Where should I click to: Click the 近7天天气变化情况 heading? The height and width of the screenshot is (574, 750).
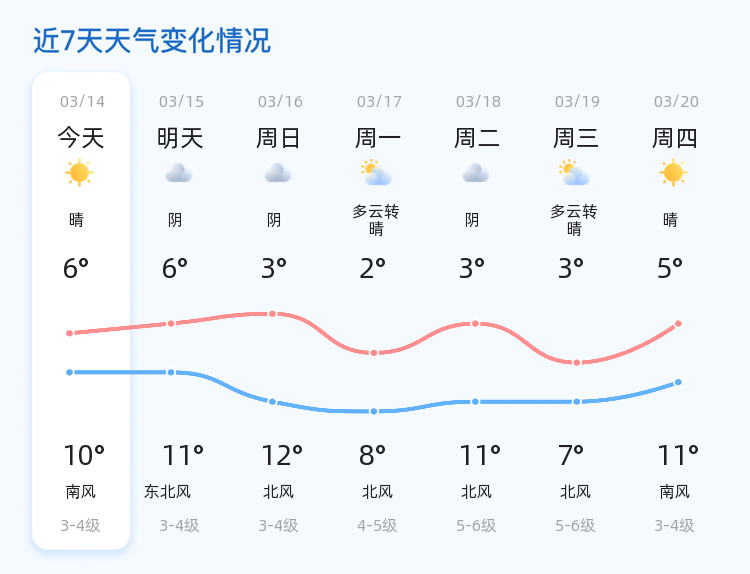tap(152, 41)
